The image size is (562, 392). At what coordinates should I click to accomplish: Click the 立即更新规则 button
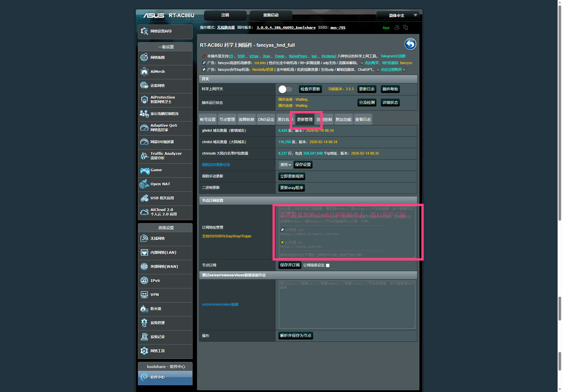[x=292, y=176]
